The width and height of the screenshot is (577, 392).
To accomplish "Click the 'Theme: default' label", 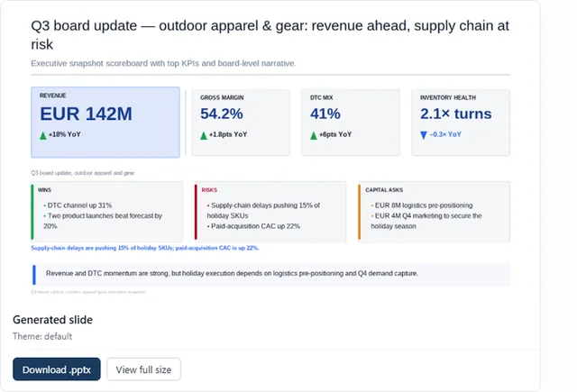I will coord(42,336).
